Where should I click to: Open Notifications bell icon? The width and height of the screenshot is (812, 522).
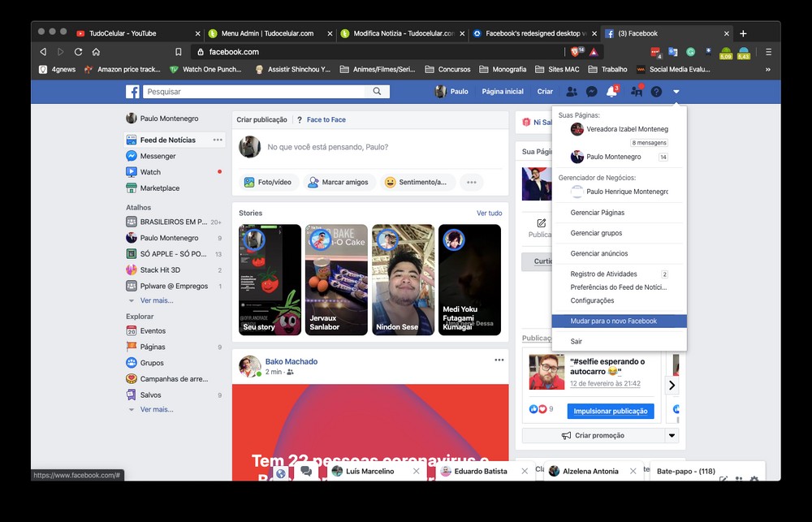(x=611, y=92)
